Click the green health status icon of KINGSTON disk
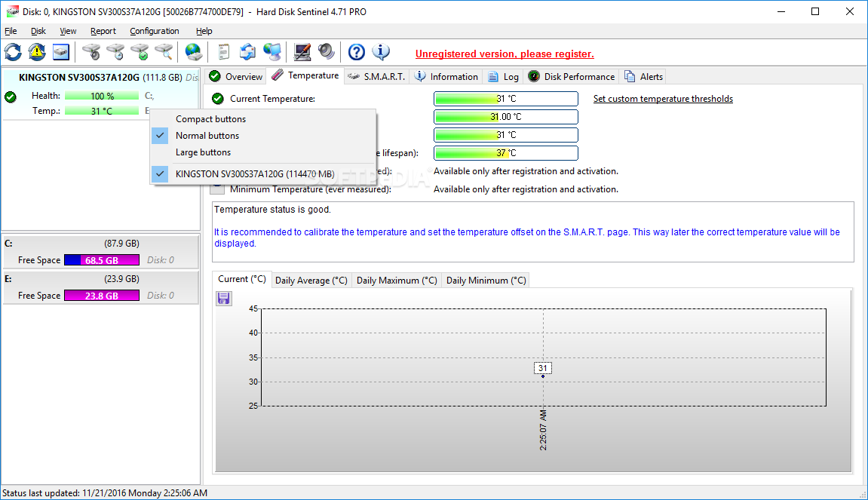 [11, 97]
